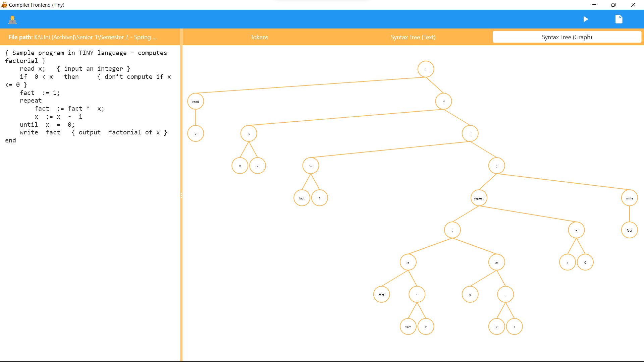Click the run/play icon in toolbar
Image resolution: width=644 pixels, height=362 pixels.
point(586,19)
